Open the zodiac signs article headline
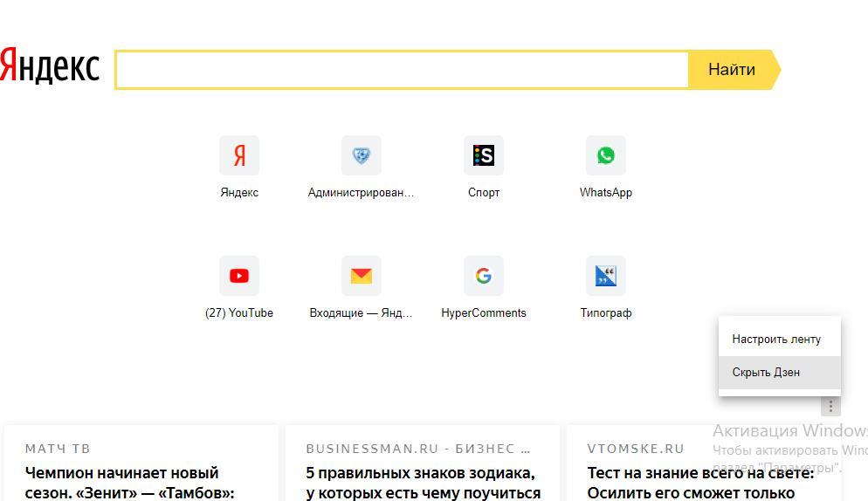Viewport: 868px width, 501px height. [423, 483]
